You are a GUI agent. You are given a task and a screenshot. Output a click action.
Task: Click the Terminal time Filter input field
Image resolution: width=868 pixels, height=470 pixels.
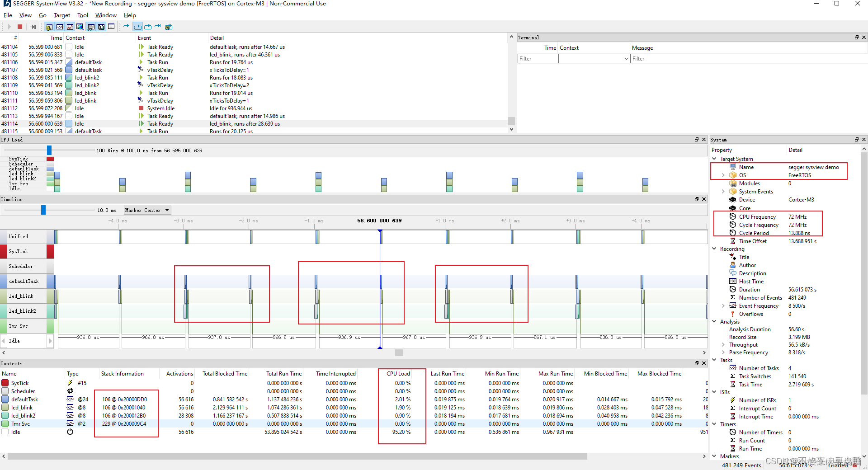(538, 59)
